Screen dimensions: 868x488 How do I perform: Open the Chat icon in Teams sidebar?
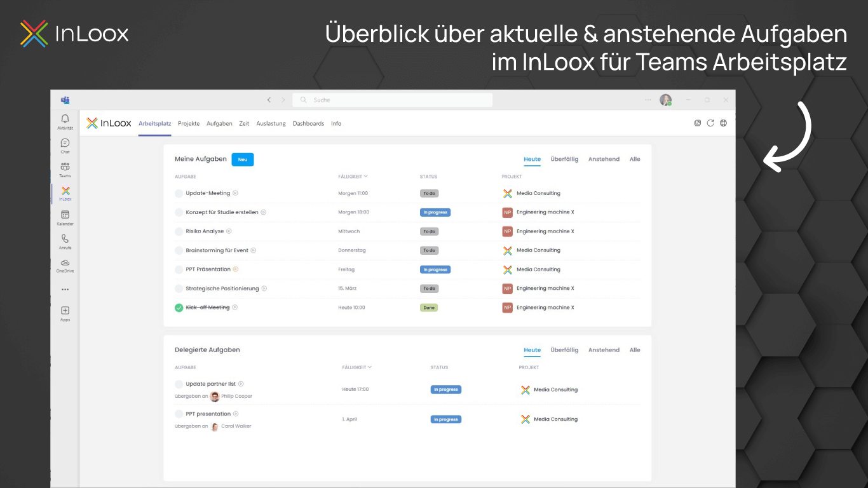[x=65, y=143]
